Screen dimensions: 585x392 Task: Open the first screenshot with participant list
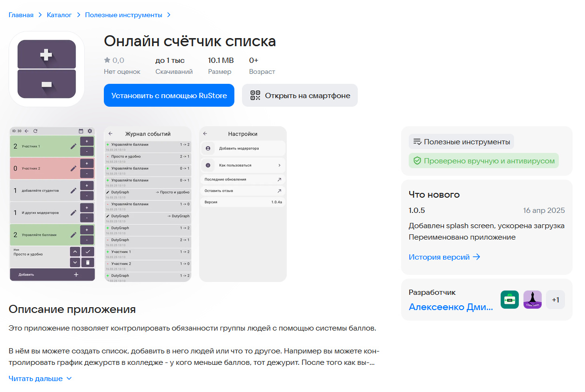(52, 204)
